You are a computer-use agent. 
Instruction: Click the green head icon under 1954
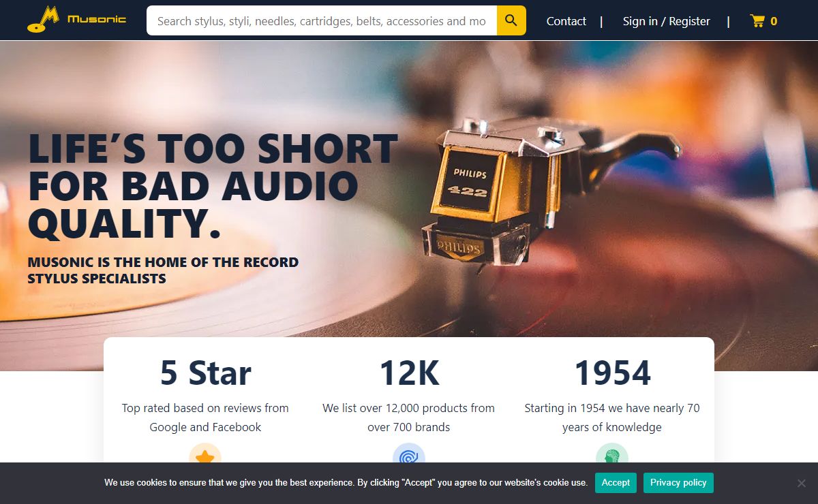(x=612, y=458)
